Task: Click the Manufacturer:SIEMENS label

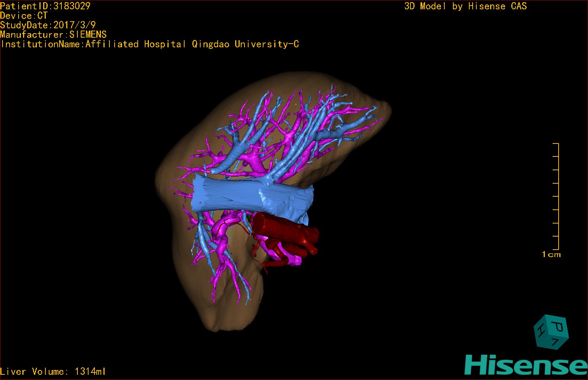Action: coord(54,35)
